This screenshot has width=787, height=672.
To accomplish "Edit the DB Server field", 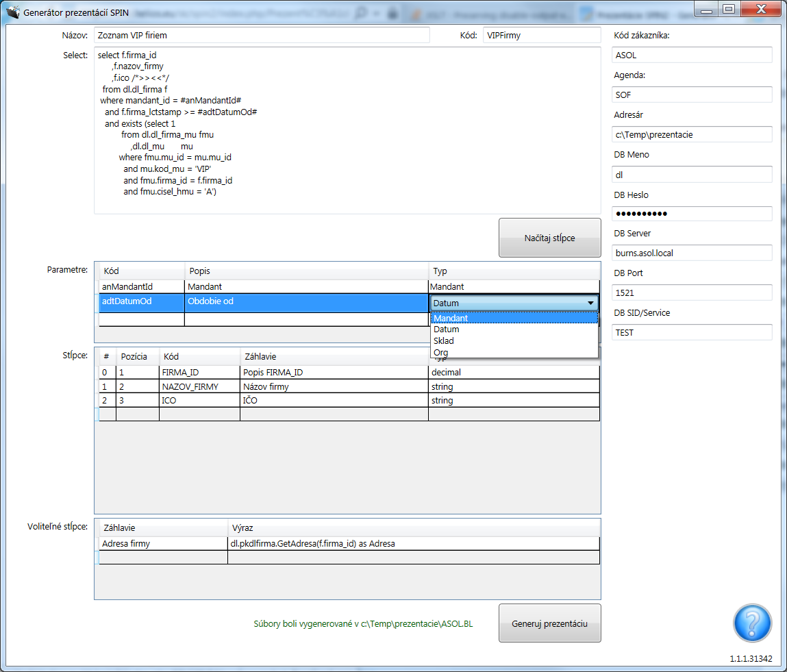I will tap(692, 253).
